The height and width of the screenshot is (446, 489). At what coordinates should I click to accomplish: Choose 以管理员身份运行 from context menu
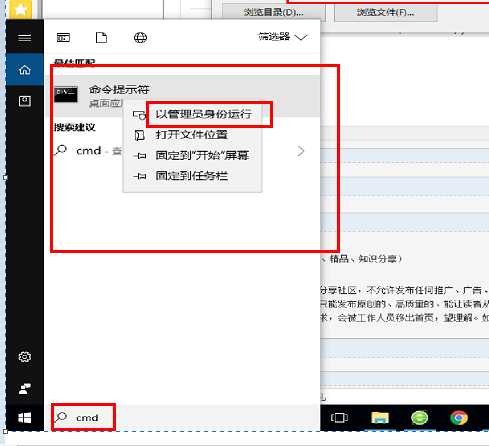pyautogui.click(x=203, y=114)
